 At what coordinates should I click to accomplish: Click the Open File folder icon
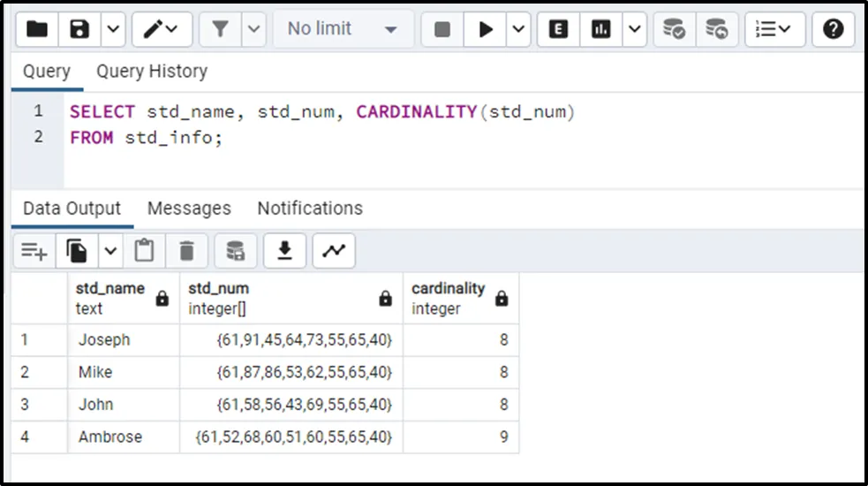click(x=37, y=30)
